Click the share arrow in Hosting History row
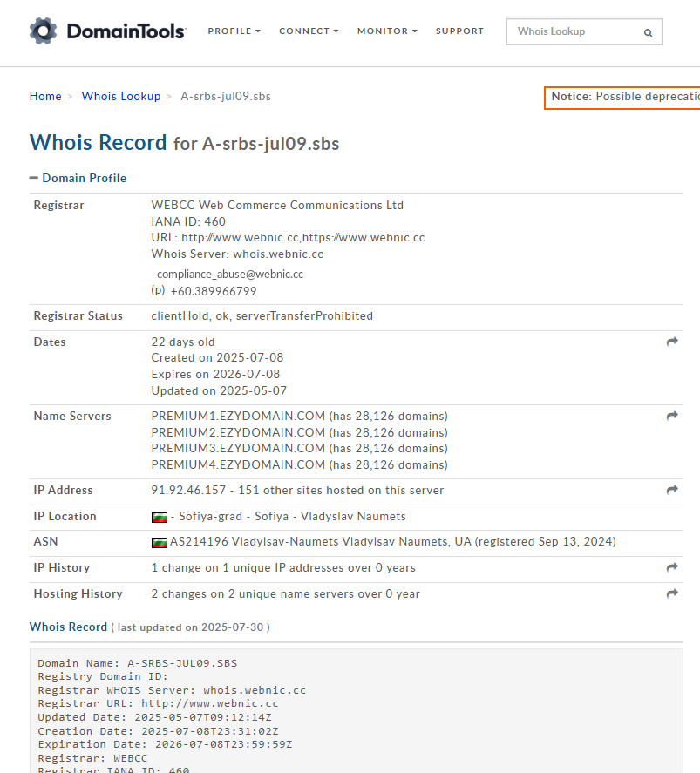The height and width of the screenshot is (773, 700). [672, 593]
